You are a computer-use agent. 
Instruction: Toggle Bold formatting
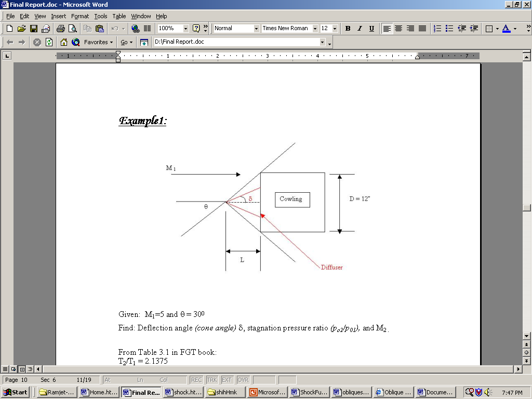(348, 29)
